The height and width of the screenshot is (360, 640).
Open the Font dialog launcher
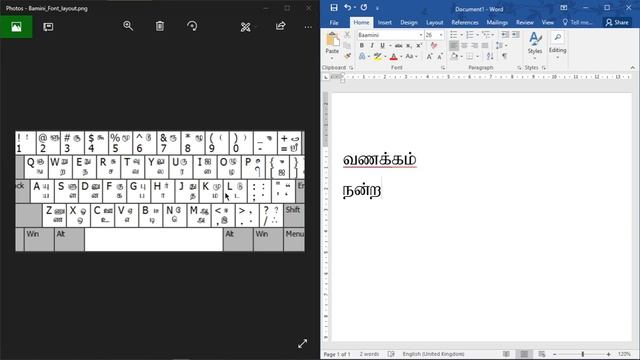point(443,68)
